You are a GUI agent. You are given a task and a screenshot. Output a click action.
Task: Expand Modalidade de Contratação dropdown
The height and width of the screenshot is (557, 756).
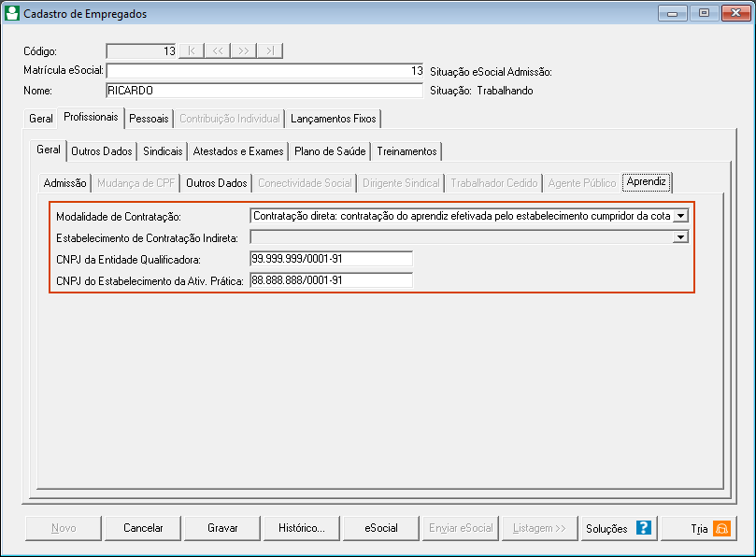click(680, 215)
